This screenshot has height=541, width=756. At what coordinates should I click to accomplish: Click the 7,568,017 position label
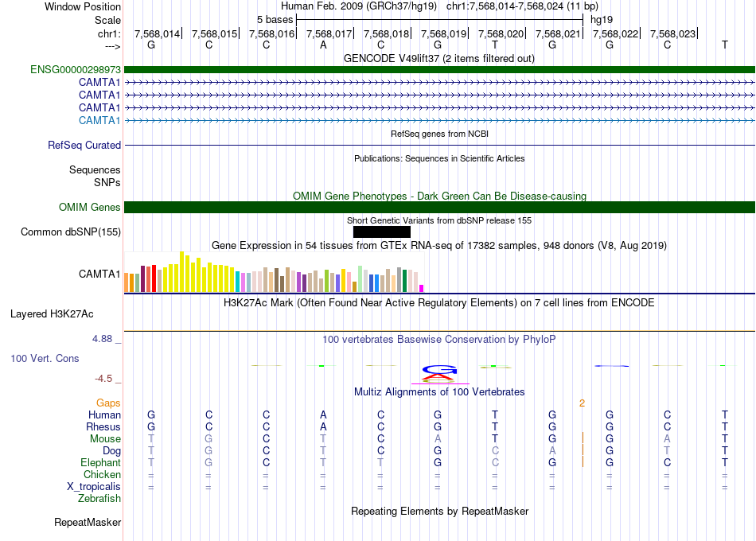click(329, 33)
